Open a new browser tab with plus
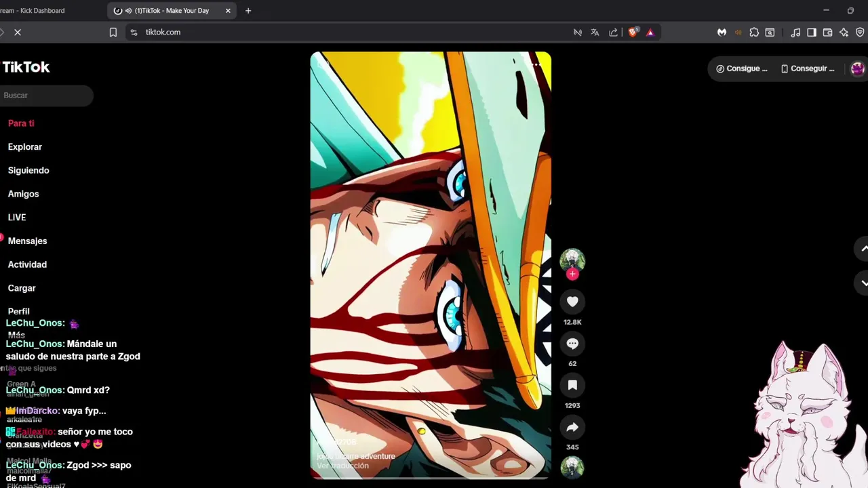This screenshot has height=488, width=868. pyautogui.click(x=248, y=11)
